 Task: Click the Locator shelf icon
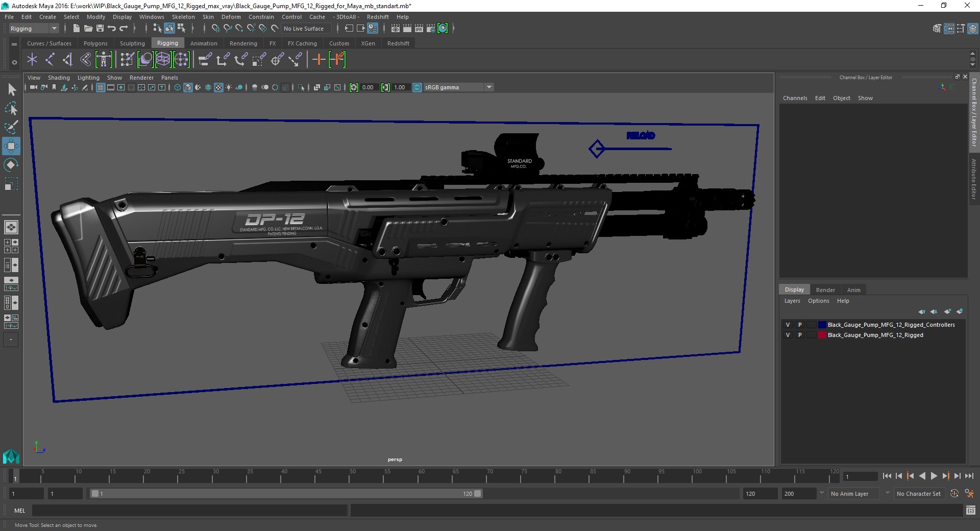coord(32,60)
